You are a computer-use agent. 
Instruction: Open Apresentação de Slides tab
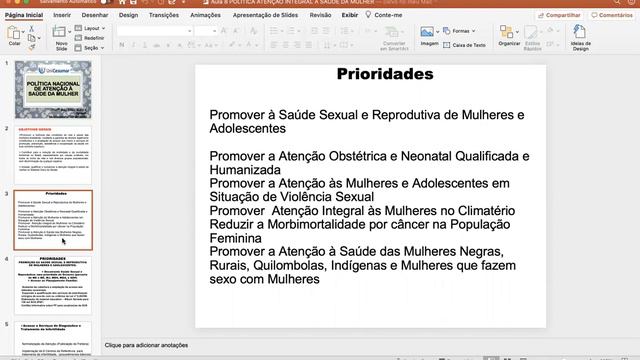[x=265, y=15]
